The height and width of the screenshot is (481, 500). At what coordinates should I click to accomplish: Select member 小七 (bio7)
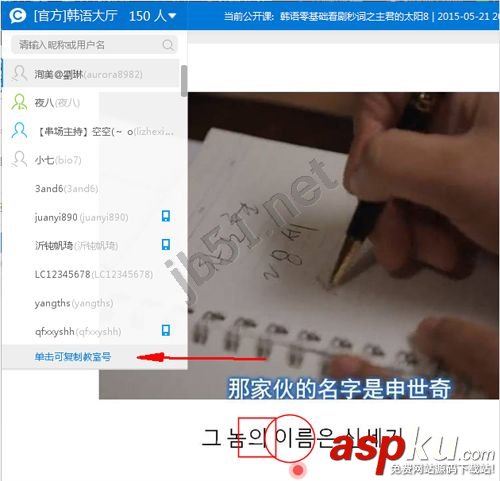click(91, 159)
